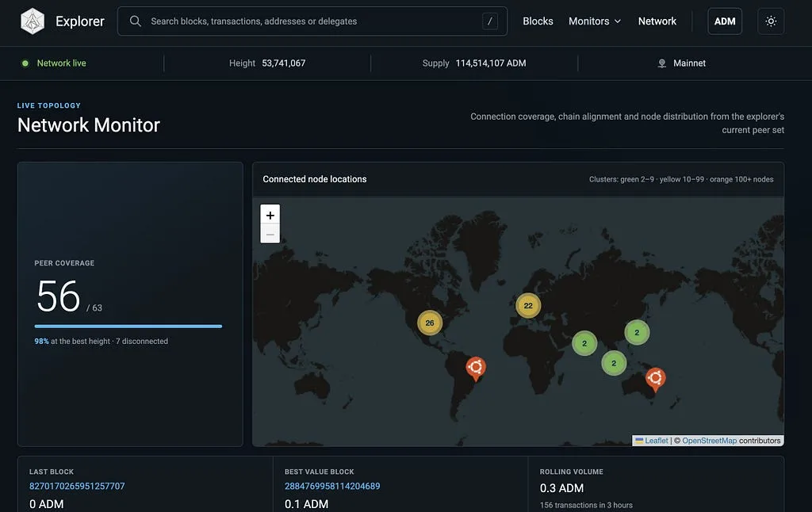
Task: Toggle light theme with sun icon
Action: click(x=771, y=21)
